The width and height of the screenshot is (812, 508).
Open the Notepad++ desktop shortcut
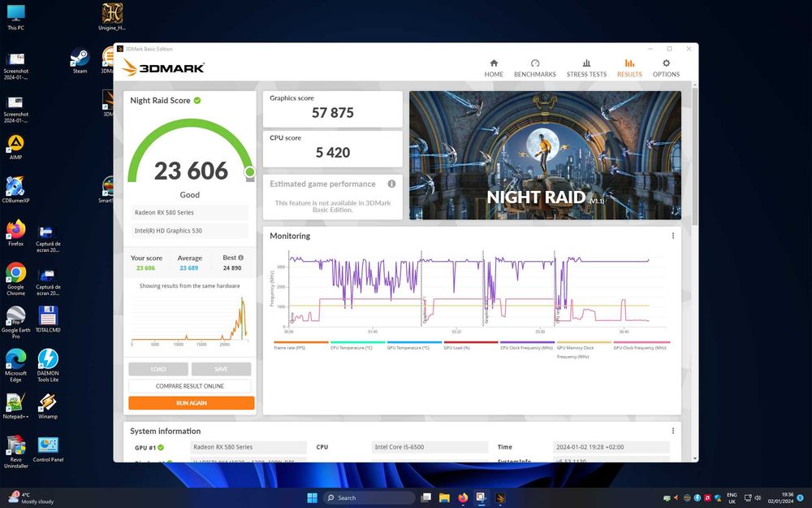tap(15, 406)
